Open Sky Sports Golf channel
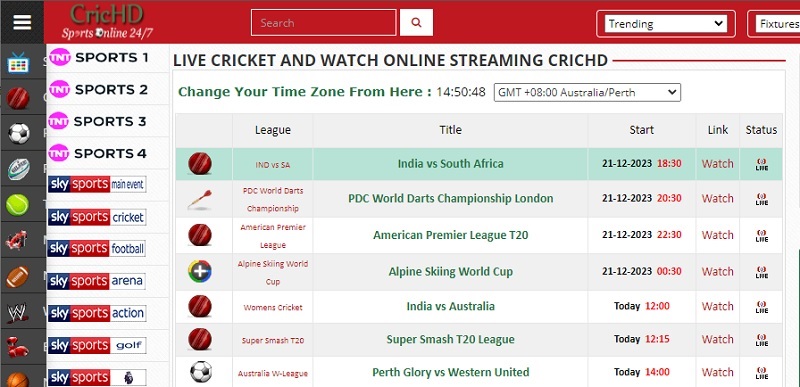The height and width of the screenshot is (387, 800). [x=97, y=345]
